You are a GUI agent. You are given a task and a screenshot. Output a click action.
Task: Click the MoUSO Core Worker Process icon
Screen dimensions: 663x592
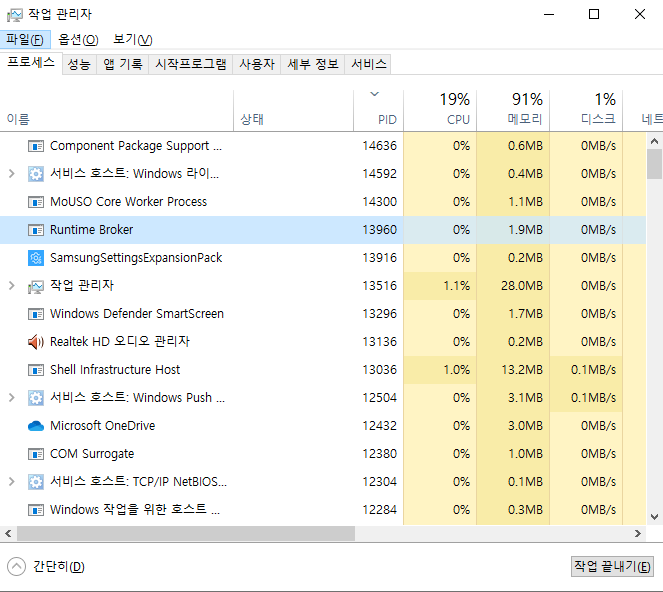36,202
